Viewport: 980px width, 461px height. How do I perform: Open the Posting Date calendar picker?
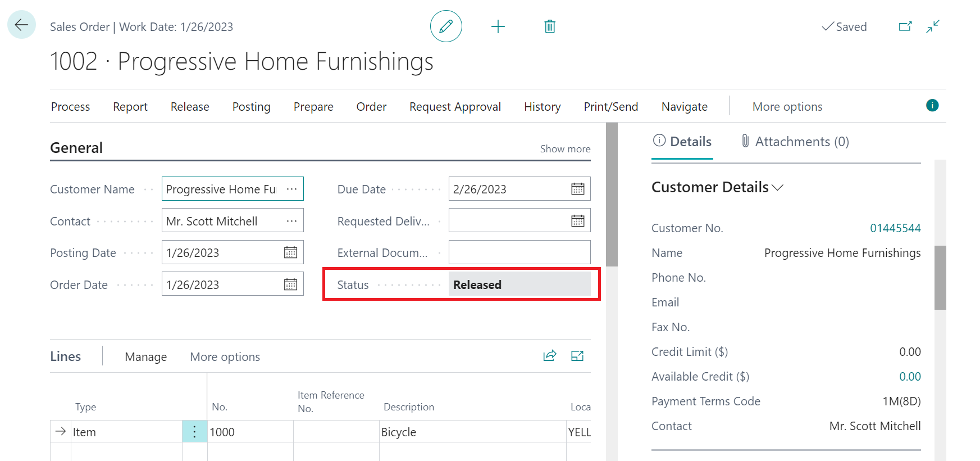290,252
